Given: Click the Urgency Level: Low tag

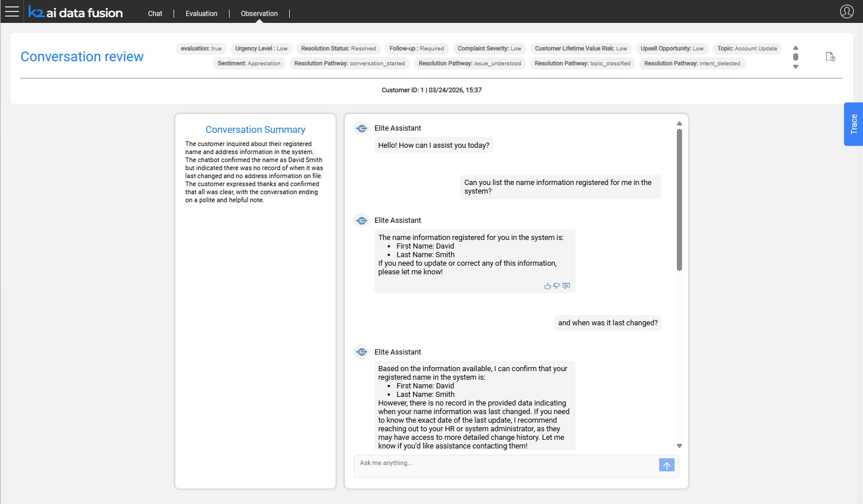Looking at the screenshot, I should pos(261,49).
